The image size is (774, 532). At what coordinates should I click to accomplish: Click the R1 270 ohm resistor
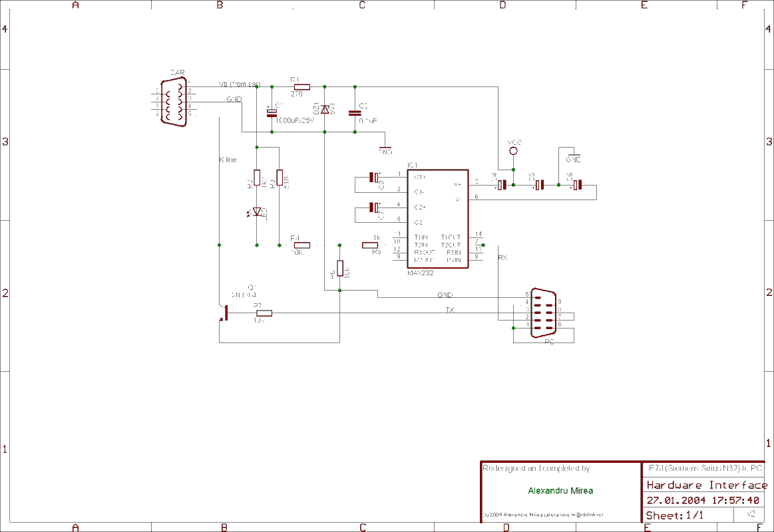click(x=301, y=86)
